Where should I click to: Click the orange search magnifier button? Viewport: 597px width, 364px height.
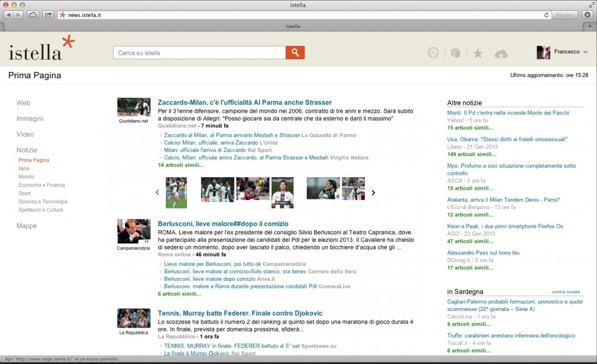tap(295, 52)
